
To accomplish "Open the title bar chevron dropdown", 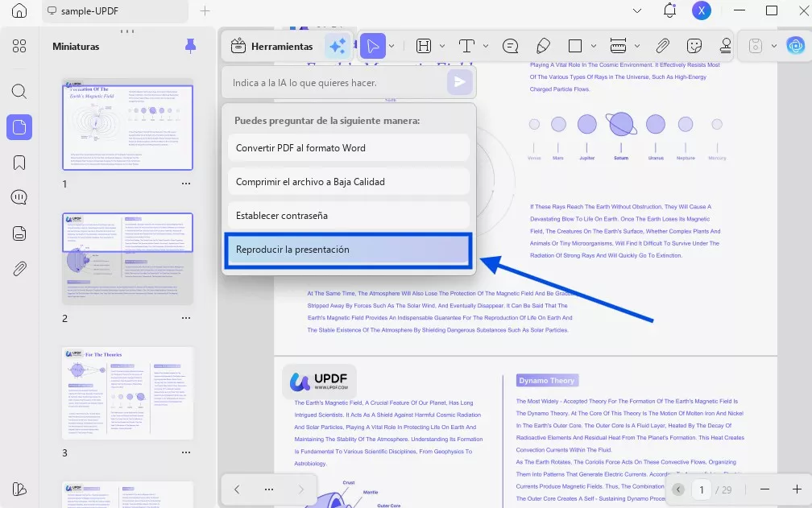I will (637, 10).
